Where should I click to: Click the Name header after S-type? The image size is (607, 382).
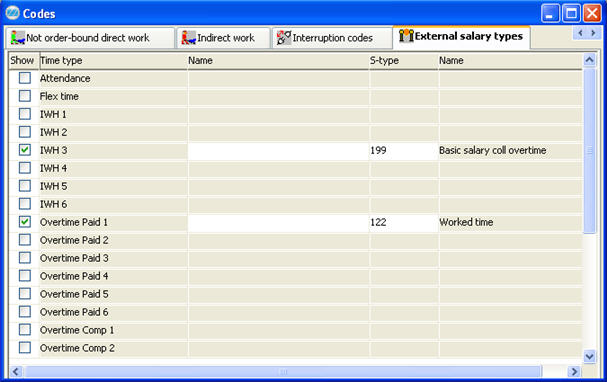(x=510, y=60)
